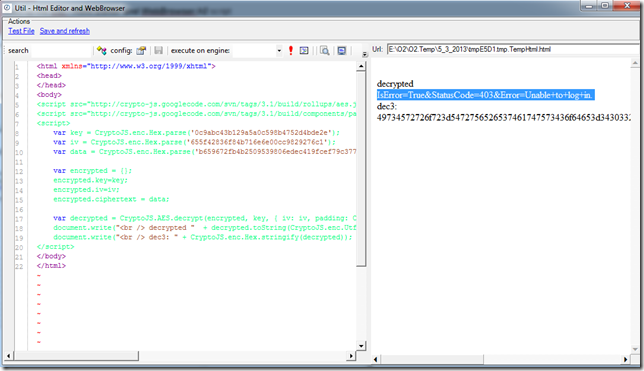Click the Url address field

pos(513,49)
